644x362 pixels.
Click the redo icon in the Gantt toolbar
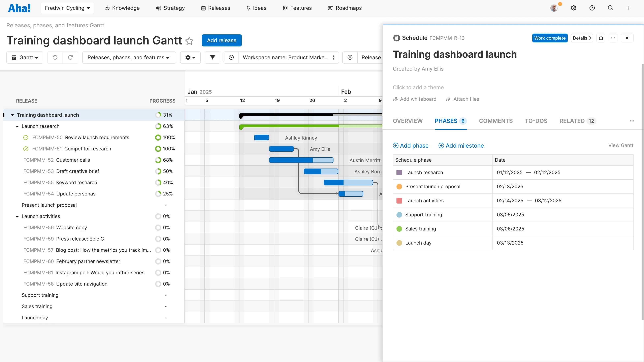coord(71,57)
